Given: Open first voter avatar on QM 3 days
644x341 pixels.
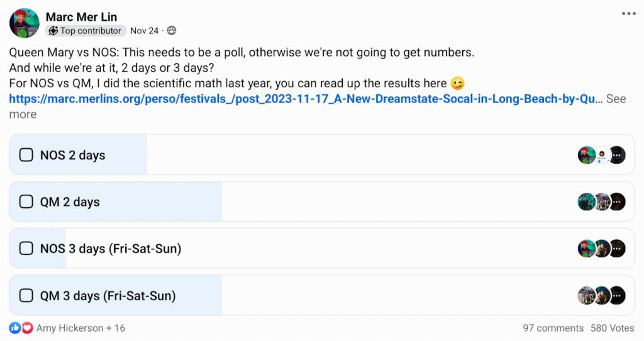Looking at the screenshot, I should (x=586, y=295).
